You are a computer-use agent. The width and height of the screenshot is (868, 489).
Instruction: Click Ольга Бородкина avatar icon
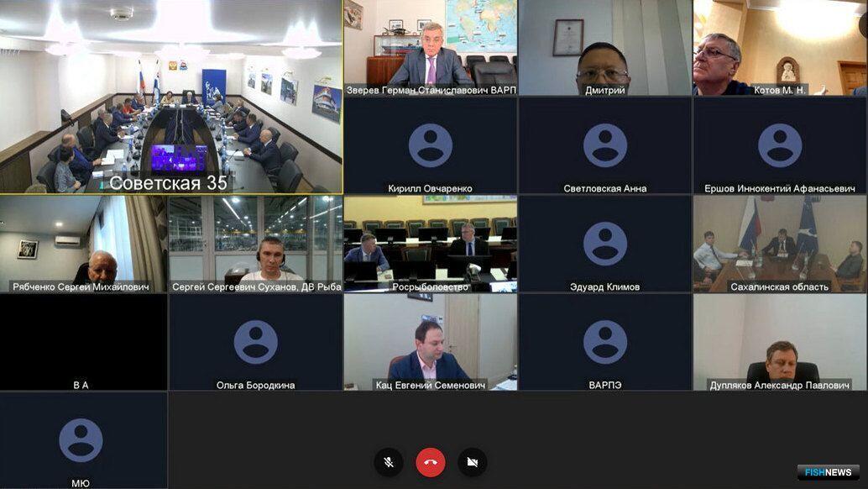pos(256,342)
